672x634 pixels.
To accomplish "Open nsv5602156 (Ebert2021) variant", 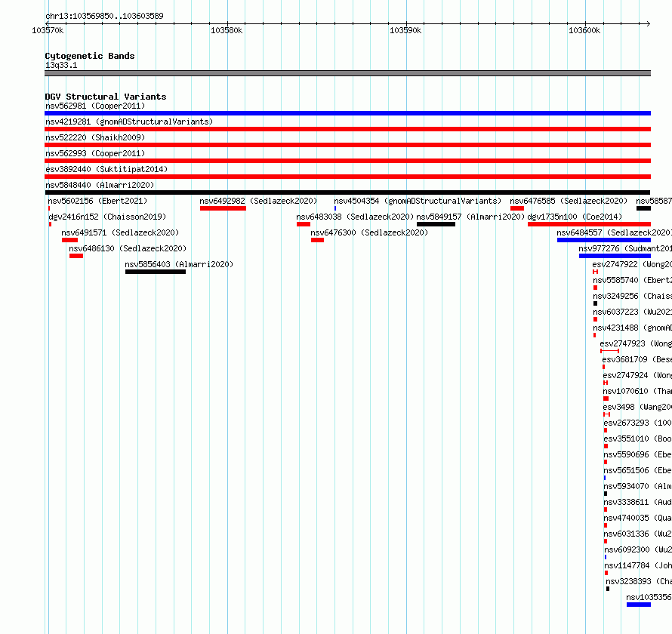I will point(97,201).
